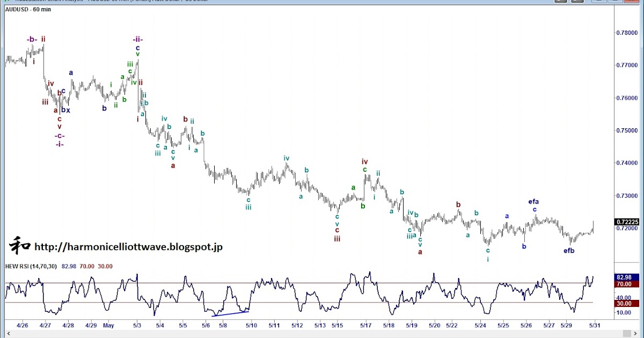The height and width of the screenshot is (338, 644).
Task: Click the 5/20 date axis label
Action: 435,325
